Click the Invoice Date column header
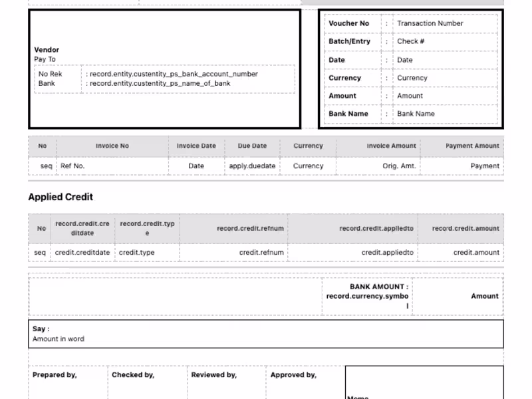Screen dimensions: 532x399 tap(196, 146)
